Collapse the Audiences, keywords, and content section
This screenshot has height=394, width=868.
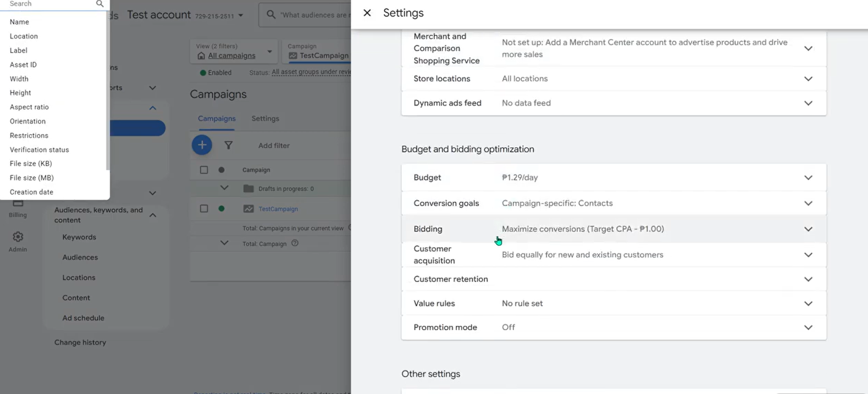[x=153, y=215]
